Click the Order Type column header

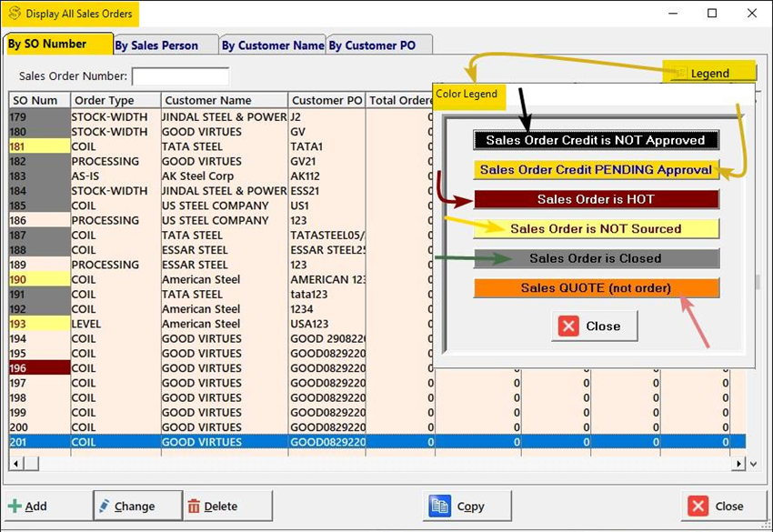115,100
